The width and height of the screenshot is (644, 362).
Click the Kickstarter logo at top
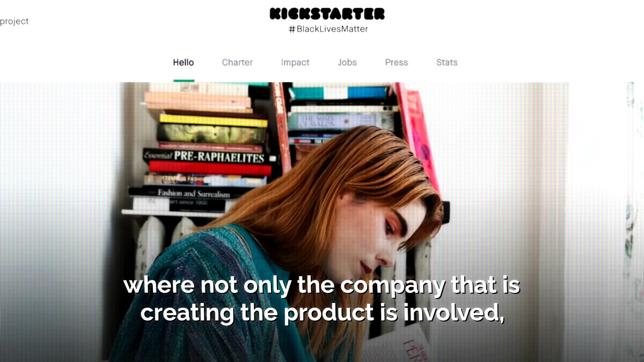pos(327,13)
